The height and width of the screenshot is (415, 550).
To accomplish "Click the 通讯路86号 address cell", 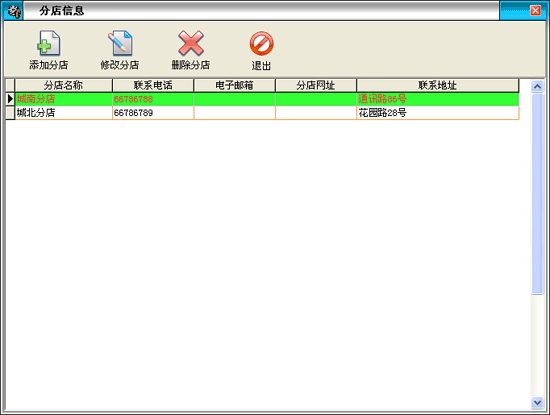I will tap(437, 99).
